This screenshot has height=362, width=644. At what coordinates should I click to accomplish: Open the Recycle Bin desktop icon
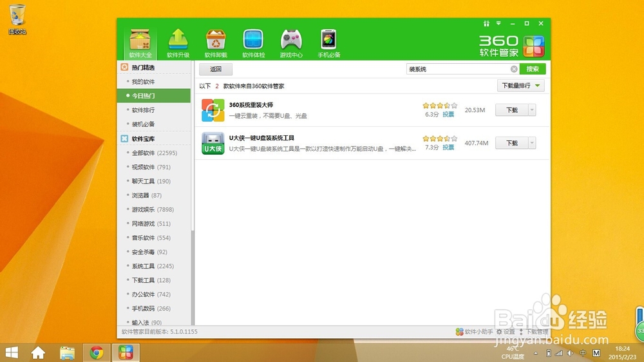pos(17,19)
